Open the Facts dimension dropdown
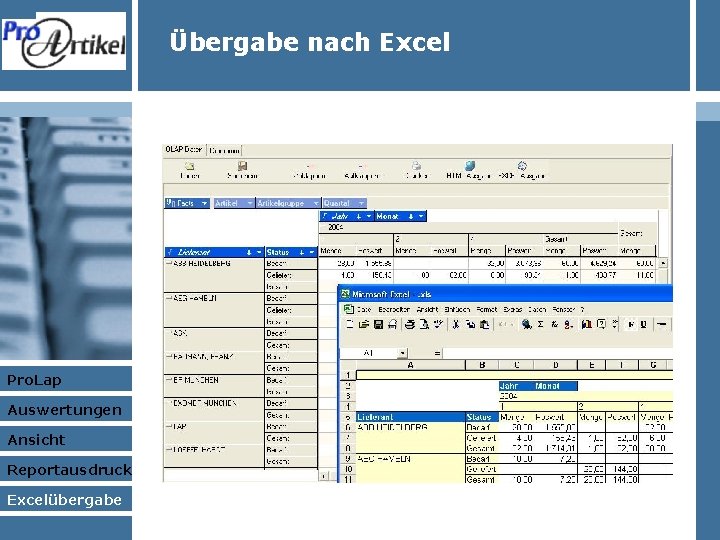 [x=204, y=203]
